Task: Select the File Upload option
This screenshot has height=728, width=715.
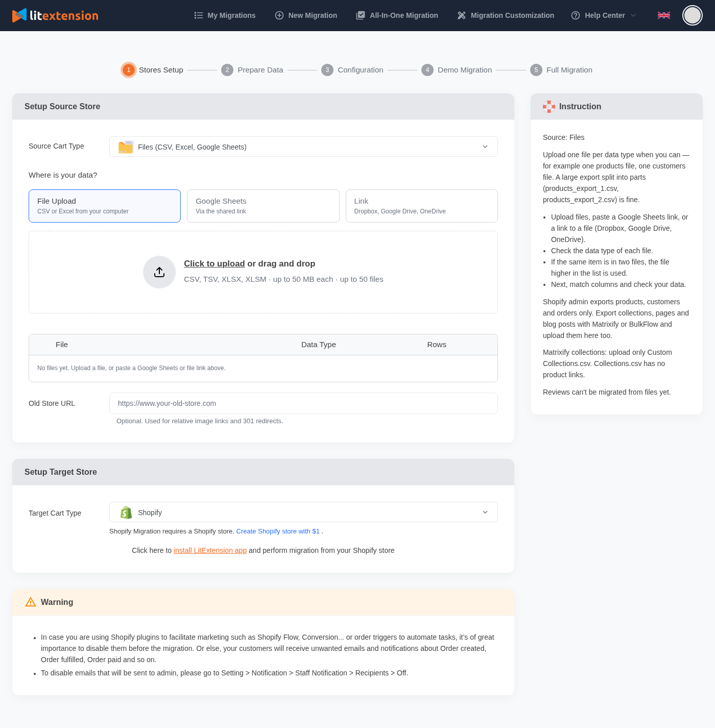Action: 105,206
